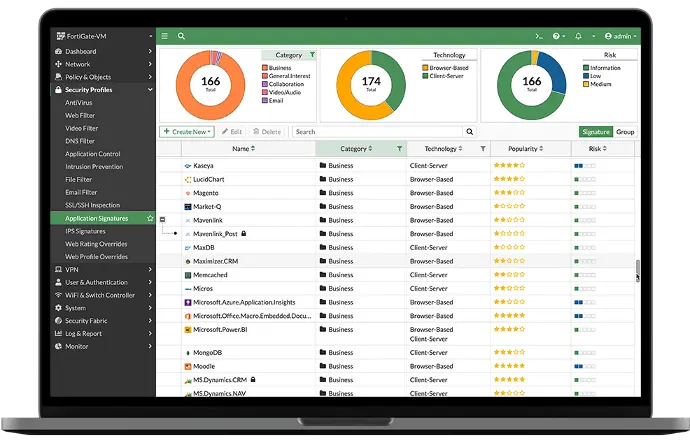This screenshot has width=690, height=445.
Task: Click the User & Authentication icon
Action: pos(58,282)
